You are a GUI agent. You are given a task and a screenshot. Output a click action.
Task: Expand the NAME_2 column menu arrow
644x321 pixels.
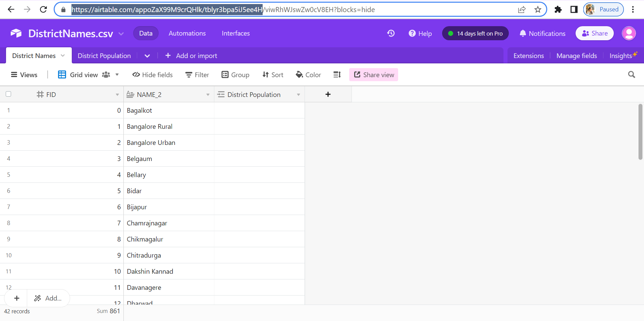[x=208, y=95]
